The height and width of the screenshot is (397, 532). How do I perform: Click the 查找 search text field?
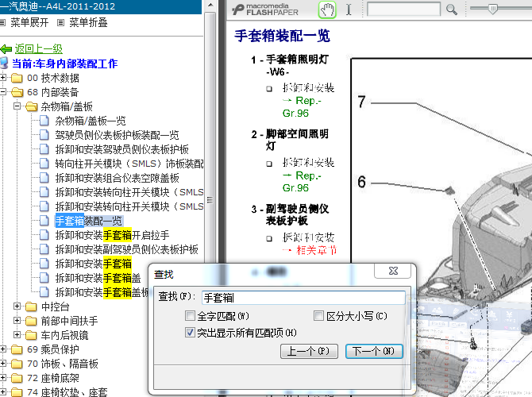click(x=303, y=297)
